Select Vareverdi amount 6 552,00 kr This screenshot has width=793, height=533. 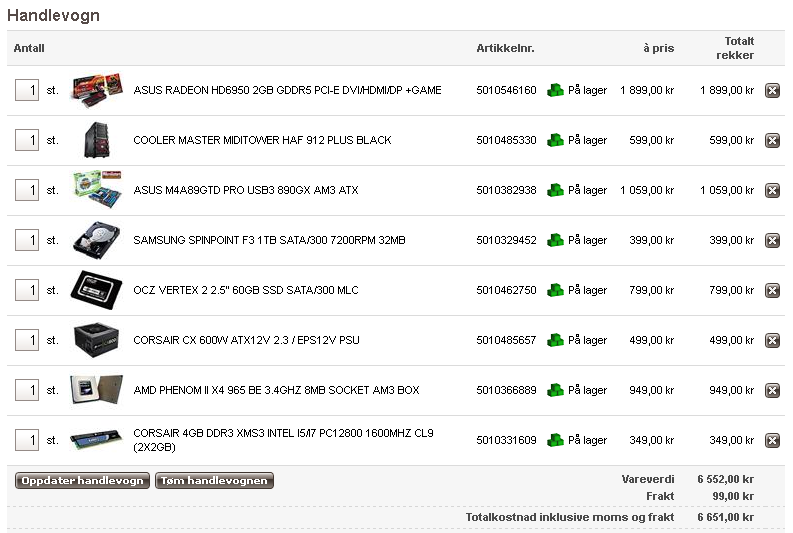pos(725,479)
